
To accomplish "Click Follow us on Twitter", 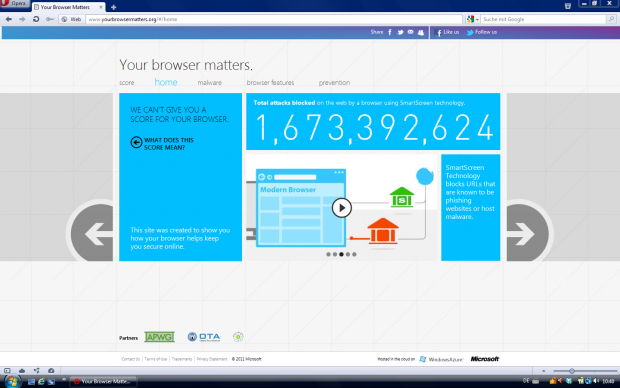I will click(x=482, y=32).
